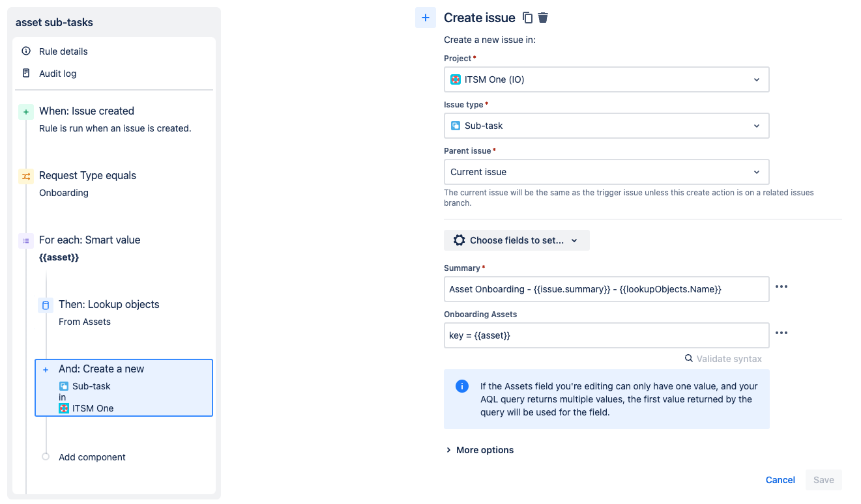Click the Project dropdown chevron arrow

pos(757,79)
